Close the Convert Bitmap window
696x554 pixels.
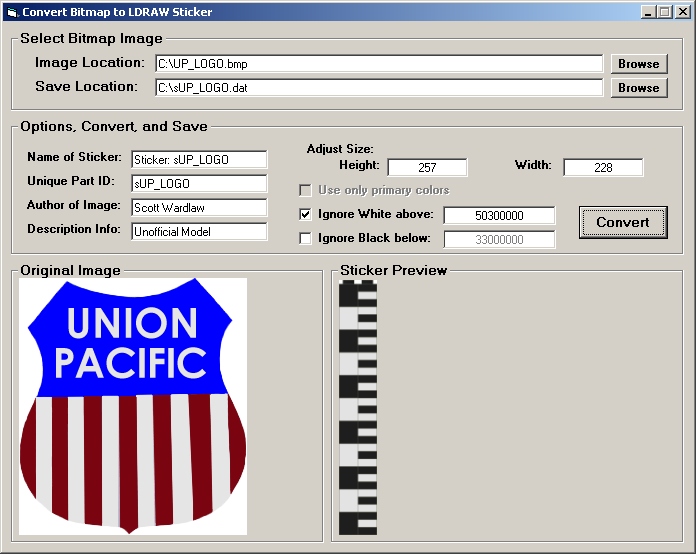[683, 12]
